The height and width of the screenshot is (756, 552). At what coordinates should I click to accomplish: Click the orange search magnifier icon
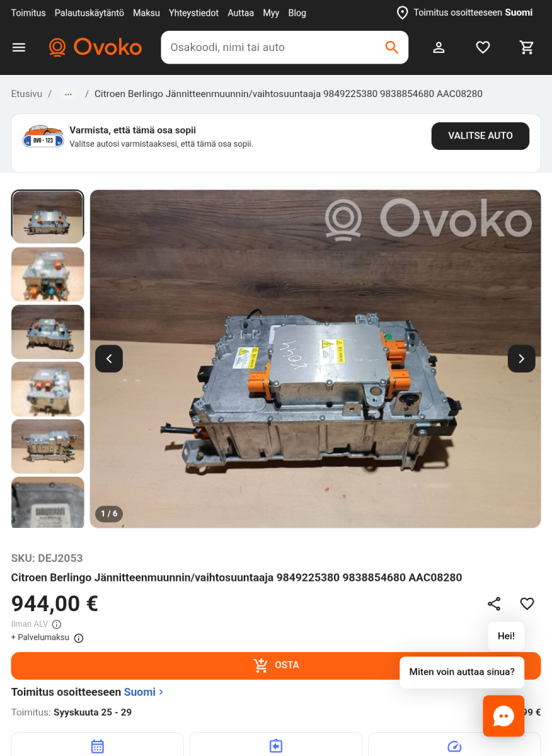pos(392,47)
